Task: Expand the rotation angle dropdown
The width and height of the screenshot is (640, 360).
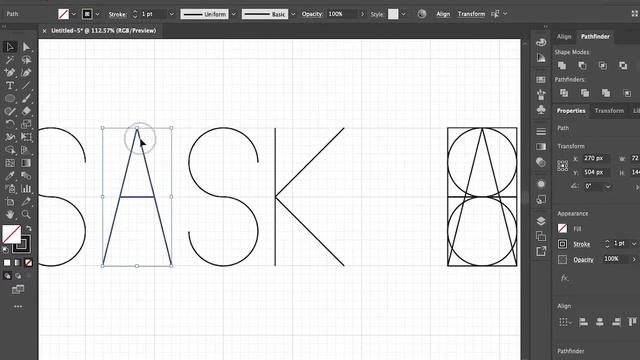Action: pyautogui.click(x=608, y=186)
